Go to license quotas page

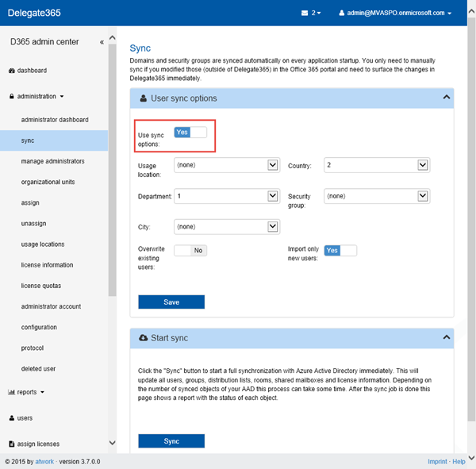click(x=41, y=286)
